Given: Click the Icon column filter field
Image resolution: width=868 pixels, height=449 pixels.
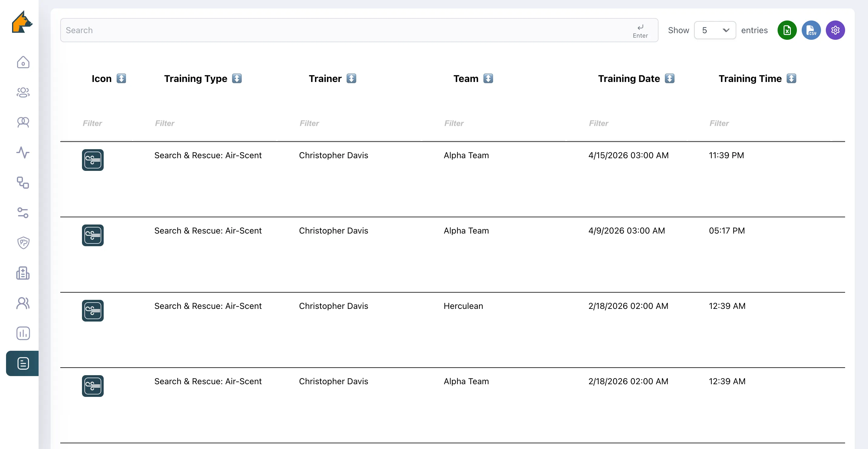Looking at the screenshot, I should [97, 123].
